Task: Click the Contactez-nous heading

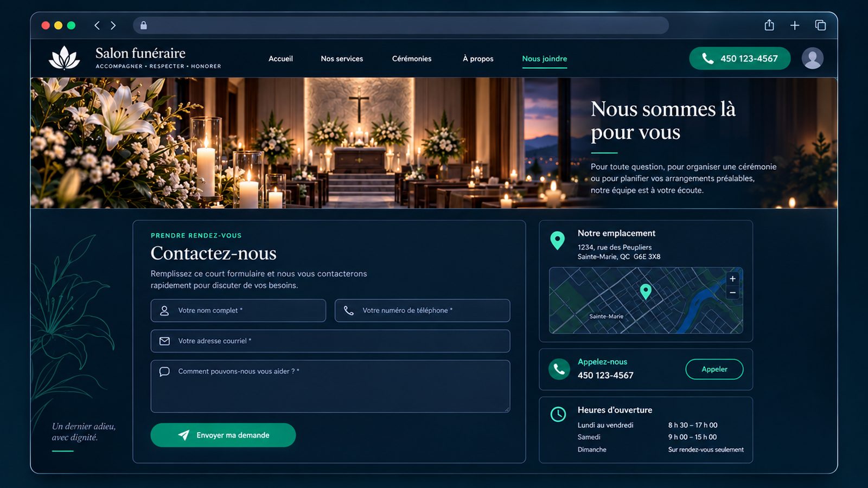Action: point(214,253)
